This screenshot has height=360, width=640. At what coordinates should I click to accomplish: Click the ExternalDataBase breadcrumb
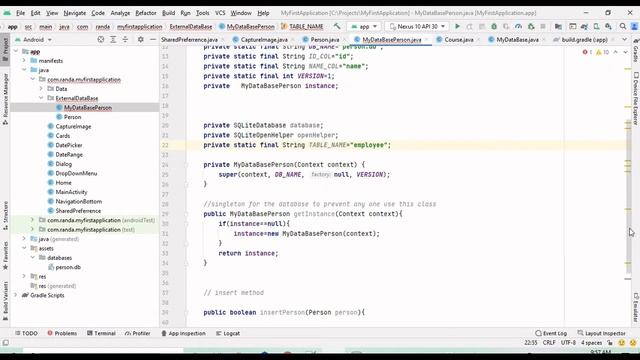click(x=191, y=27)
